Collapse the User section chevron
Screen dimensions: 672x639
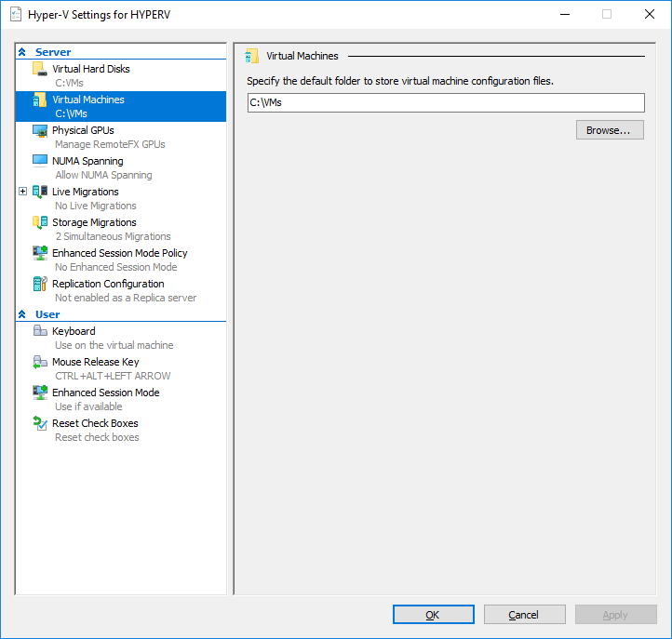(22, 314)
